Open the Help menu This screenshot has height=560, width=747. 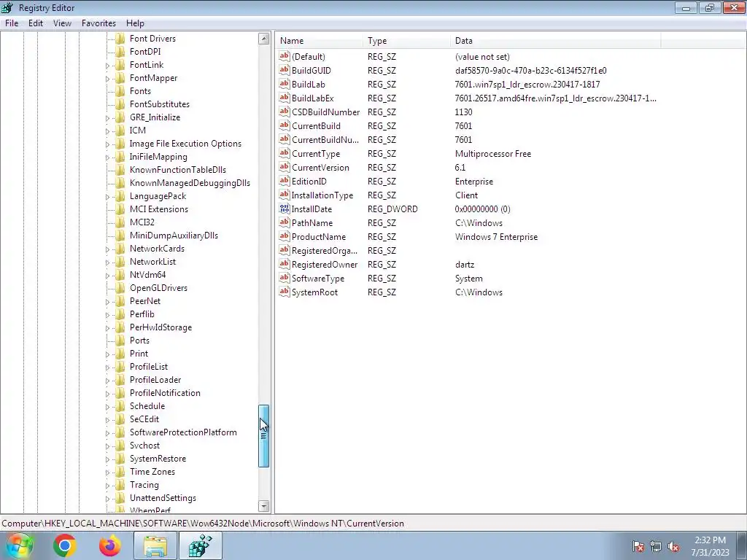click(135, 23)
